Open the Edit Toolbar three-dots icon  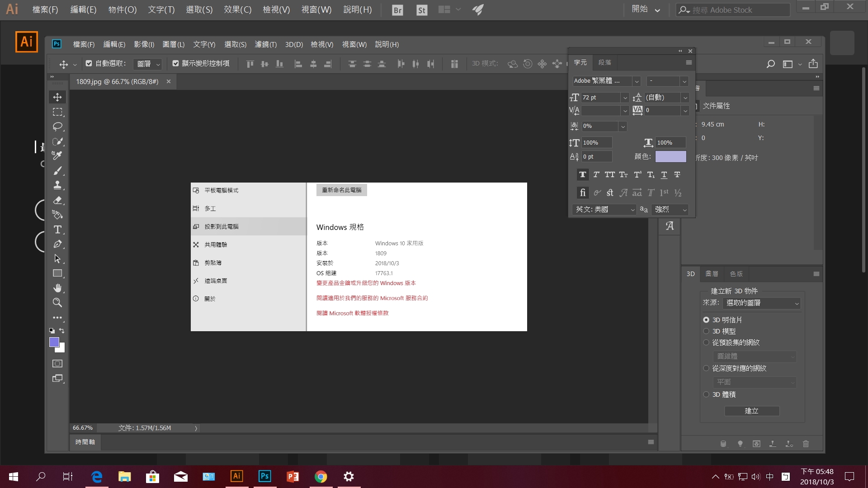57,318
